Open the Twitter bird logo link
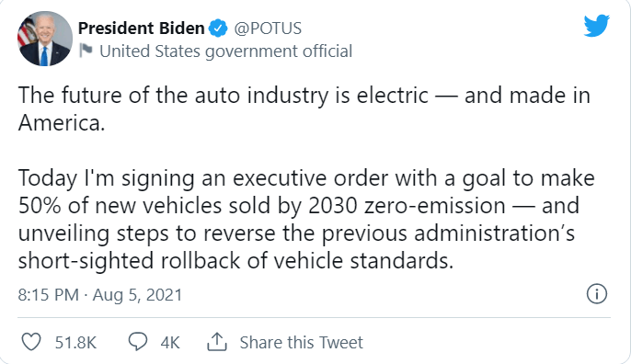Image resolution: width=631 pixels, height=364 pixels. [x=597, y=26]
